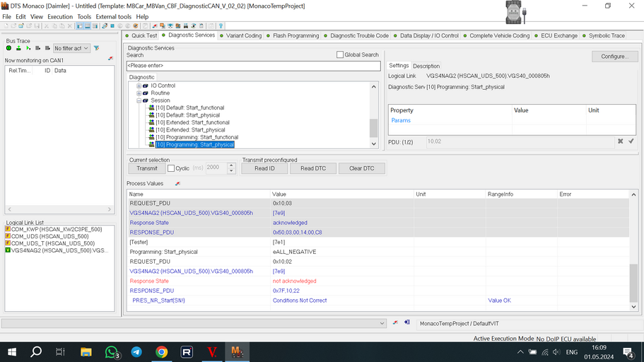Click the Transmit button

coord(146,168)
